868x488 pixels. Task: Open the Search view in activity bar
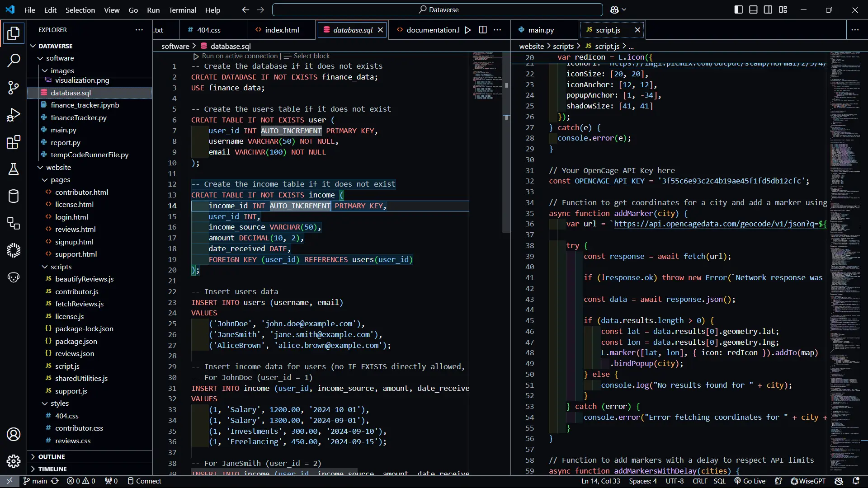tap(14, 60)
